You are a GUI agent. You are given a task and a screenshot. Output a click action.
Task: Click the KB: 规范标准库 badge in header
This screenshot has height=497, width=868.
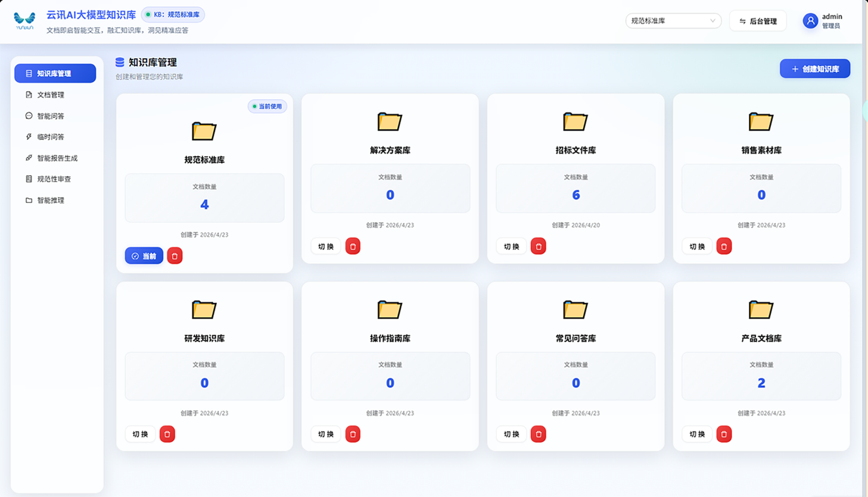(173, 14)
